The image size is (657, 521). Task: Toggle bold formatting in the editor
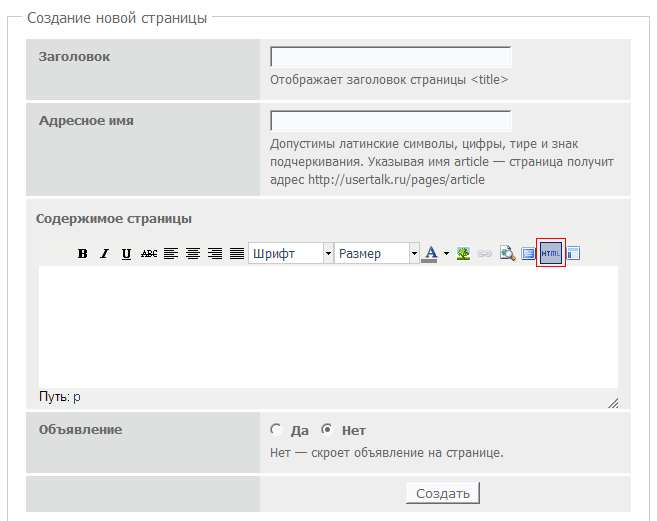point(83,254)
